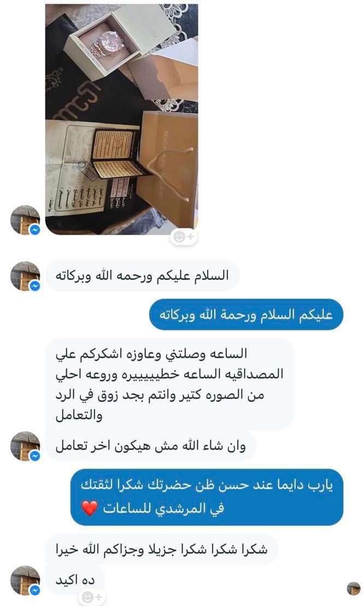Tap avatar next to 'السلام عليكم' incoming message

pyautogui.click(x=25, y=276)
